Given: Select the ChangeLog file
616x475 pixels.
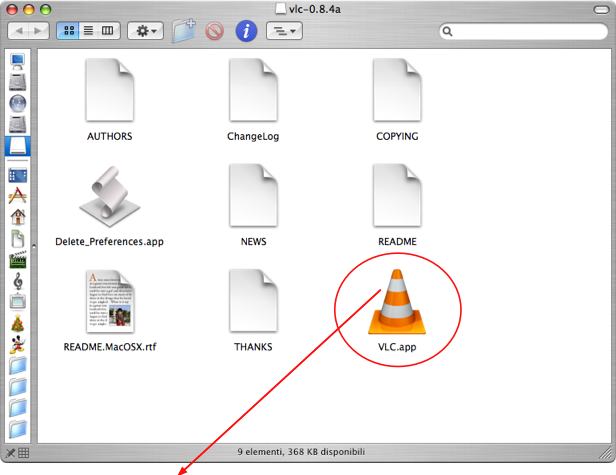Looking at the screenshot, I should click(x=253, y=90).
